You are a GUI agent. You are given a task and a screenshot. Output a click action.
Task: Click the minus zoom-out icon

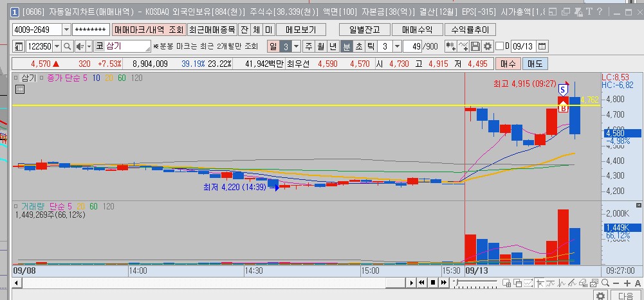[616, 283]
